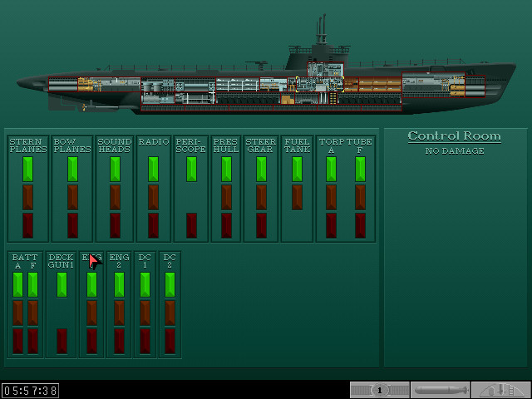Image resolution: width=532 pixels, height=399 pixels.
Task: Click the Radio green status light
Action: coord(153,169)
